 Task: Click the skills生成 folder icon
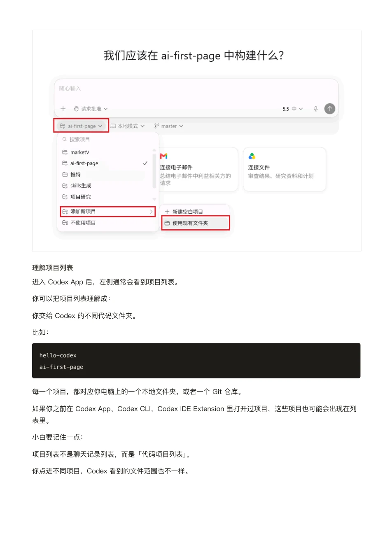click(x=65, y=186)
